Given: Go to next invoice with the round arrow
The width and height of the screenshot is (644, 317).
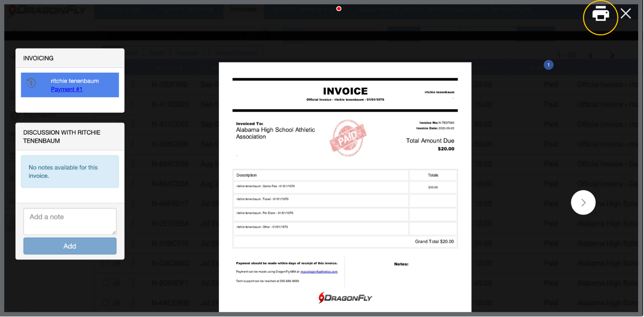Looking at the screenshot, I should pos(583,203).
